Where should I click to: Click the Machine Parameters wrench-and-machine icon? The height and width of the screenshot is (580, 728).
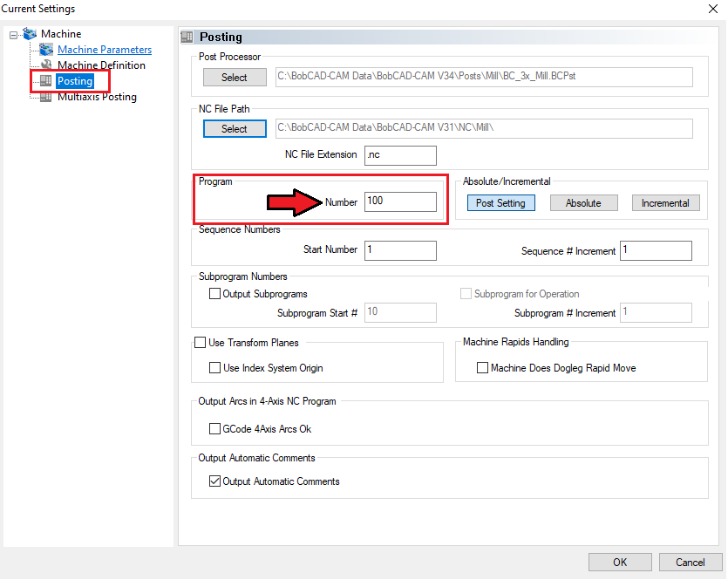44,49
